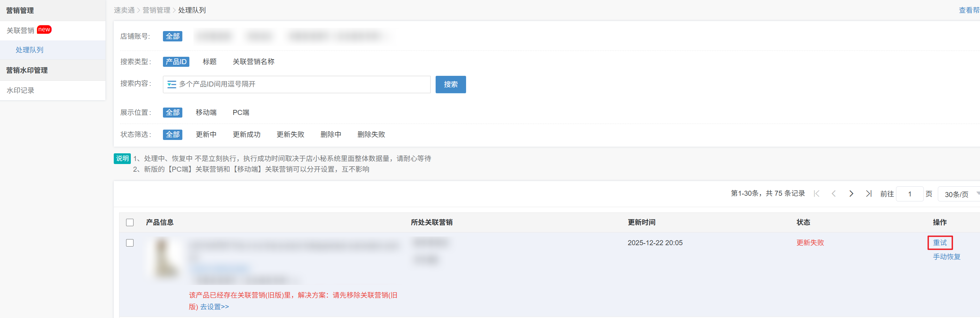Click the 手动恢复 link

pyautogui.click(x=946, y=257)
